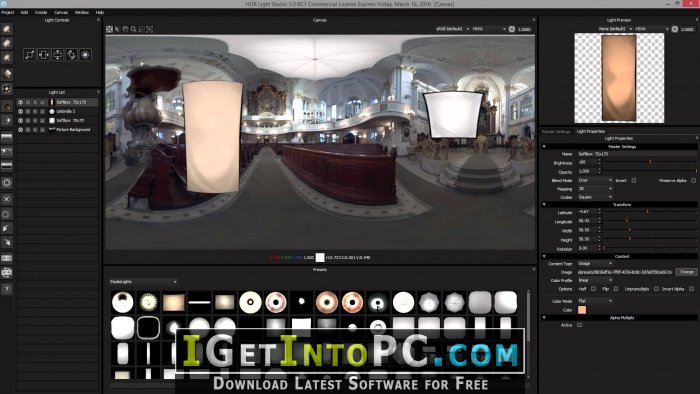This screenshot has height=394, width=700.
Task: Check the Unpremultiply checkbox
Action: [x=656, y=289]
